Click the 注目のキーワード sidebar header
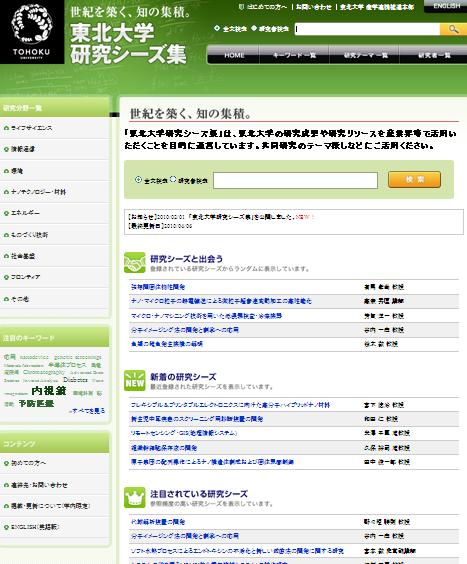 (55, 338)
